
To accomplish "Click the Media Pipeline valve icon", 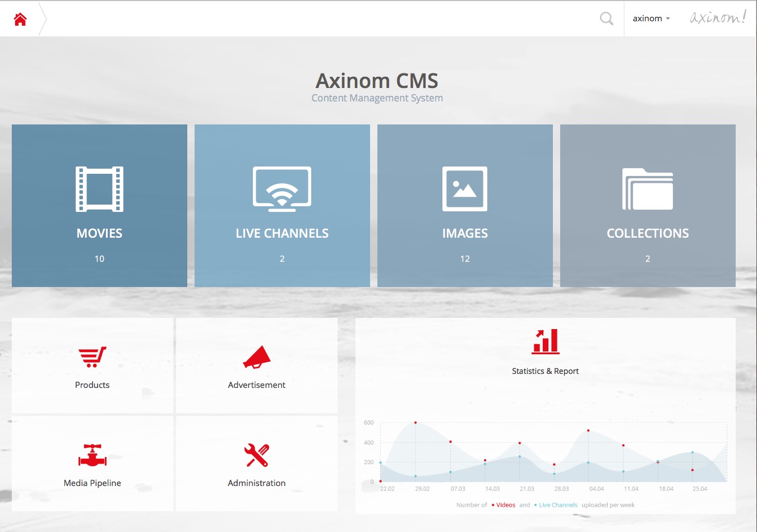I will click(93, 455).
